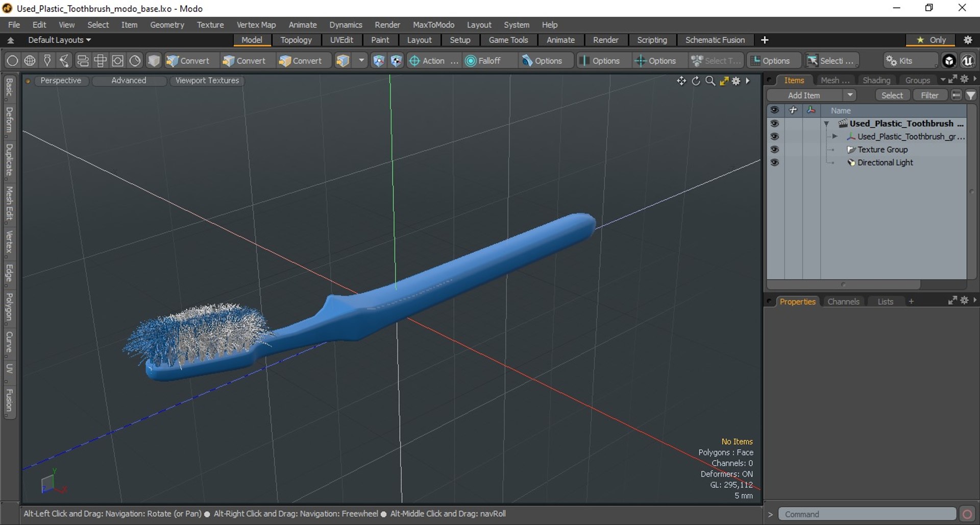Screen dimensions: 980x525
Task: Click the circle-with-hand tool icon
Action: 135,61
